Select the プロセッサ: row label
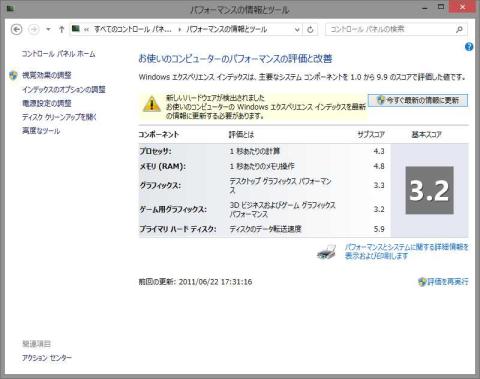Screen dimensions: 480x379 pos(156,151)
